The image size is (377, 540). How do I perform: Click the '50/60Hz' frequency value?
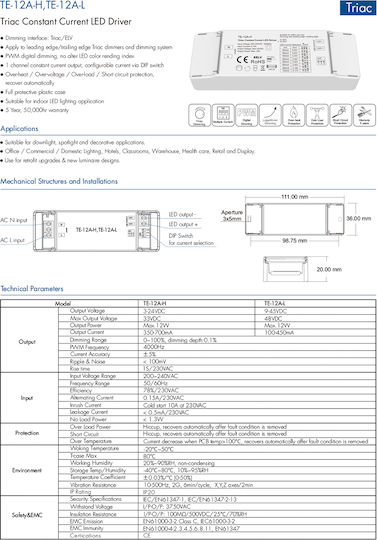[x=155, y=383]
